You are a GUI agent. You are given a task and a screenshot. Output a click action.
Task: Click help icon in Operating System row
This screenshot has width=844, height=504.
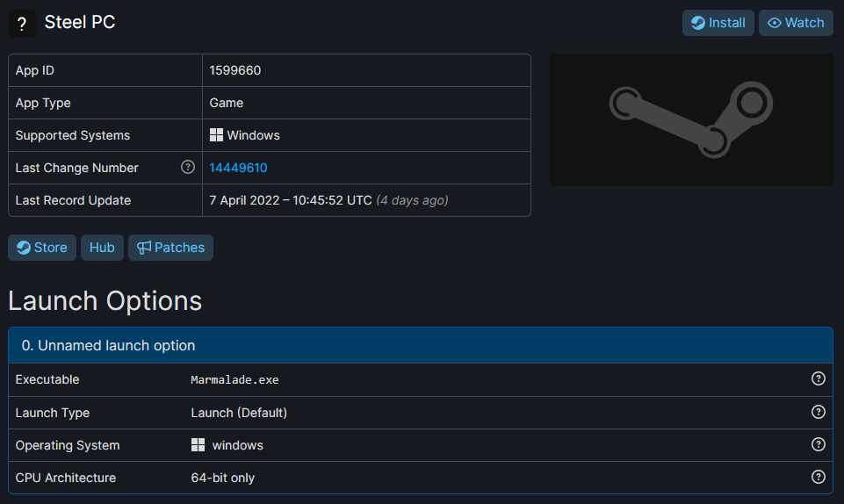[x=819, y=444]
